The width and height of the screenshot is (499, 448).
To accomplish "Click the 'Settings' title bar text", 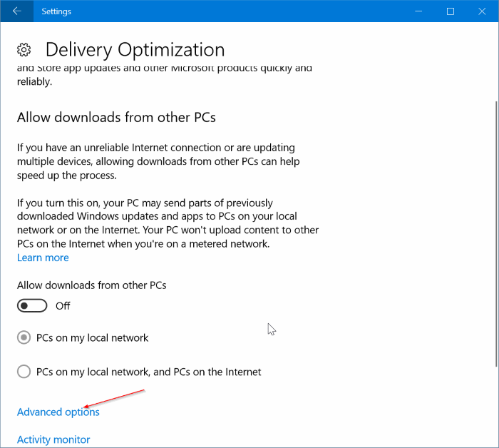I will [56, 11].
